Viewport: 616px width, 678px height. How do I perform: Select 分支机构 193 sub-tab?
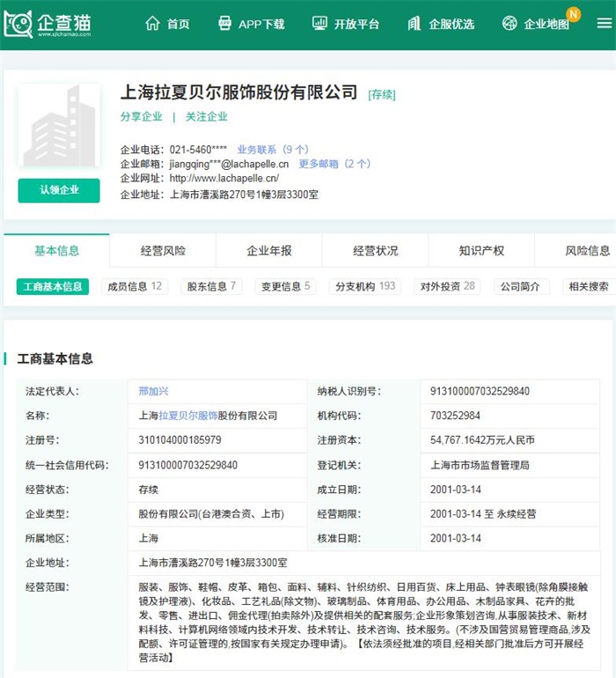pyautogui.click(x=365, y=286)
